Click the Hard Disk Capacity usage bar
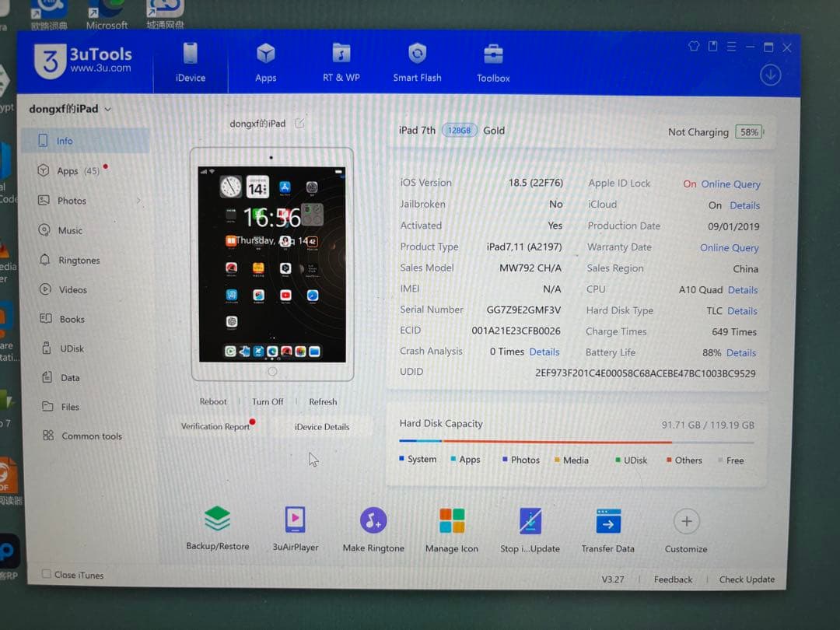840x630 pixels. [x=576, y=441]
